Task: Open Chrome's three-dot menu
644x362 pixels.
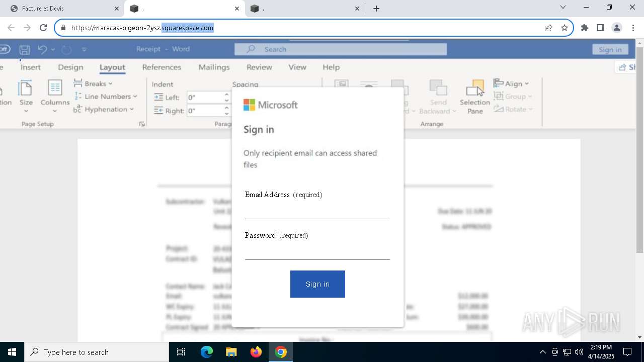Action: 633,28
